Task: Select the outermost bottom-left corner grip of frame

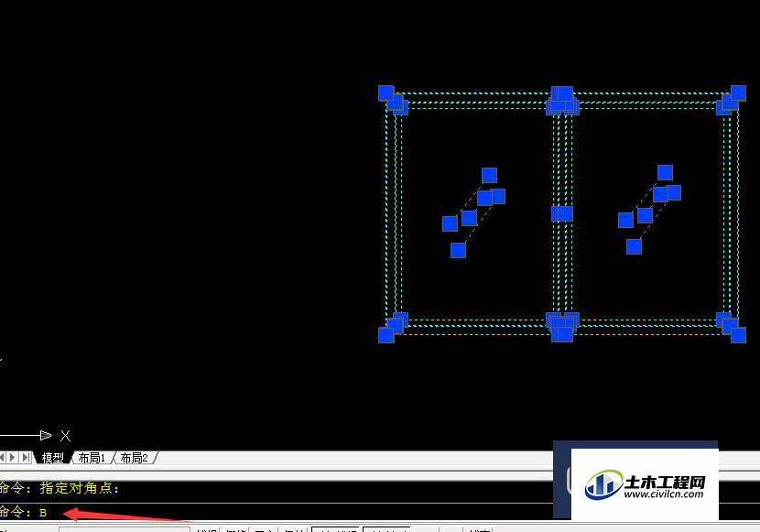Action: coord(385,335)
